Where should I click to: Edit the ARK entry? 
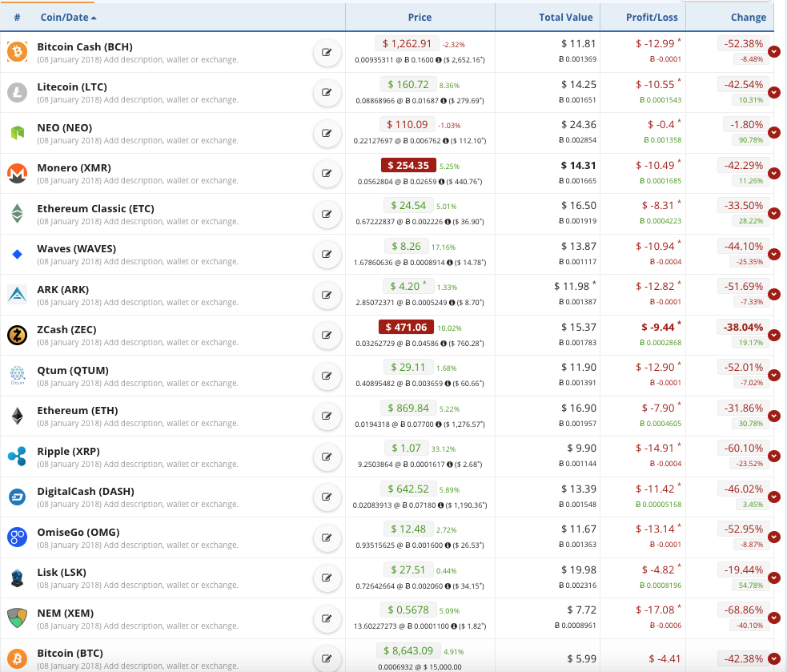[x=327, y=295]
